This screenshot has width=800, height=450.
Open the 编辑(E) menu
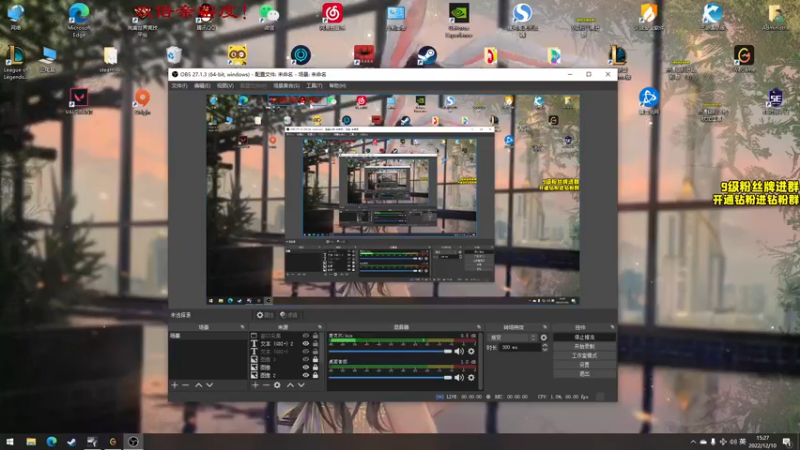coord(202,86)
